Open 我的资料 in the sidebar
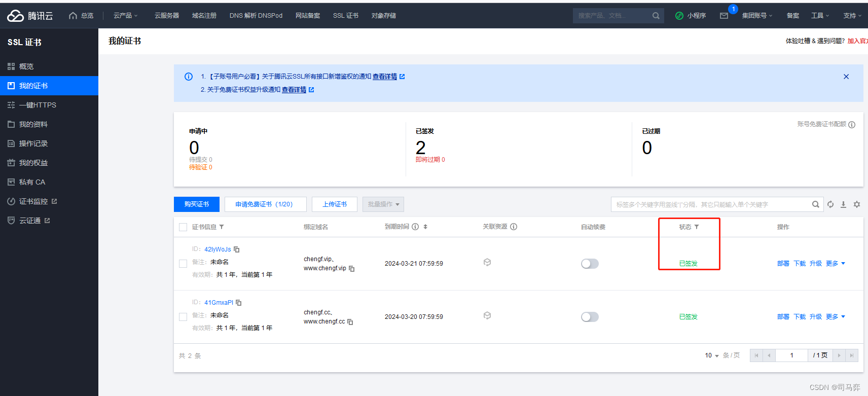868x396 pixels. click(x=49, y=124)
